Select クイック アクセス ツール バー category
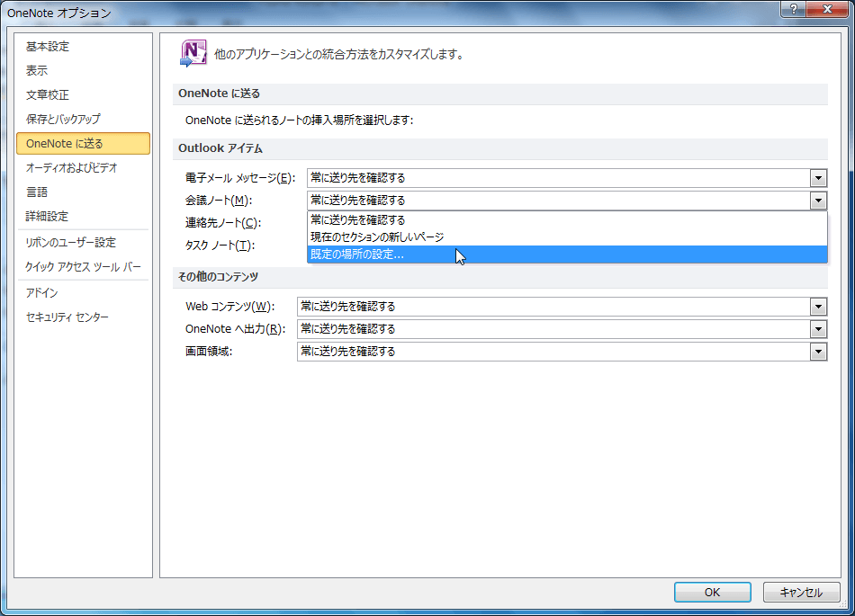855x616 pixels. pos(83,267)
